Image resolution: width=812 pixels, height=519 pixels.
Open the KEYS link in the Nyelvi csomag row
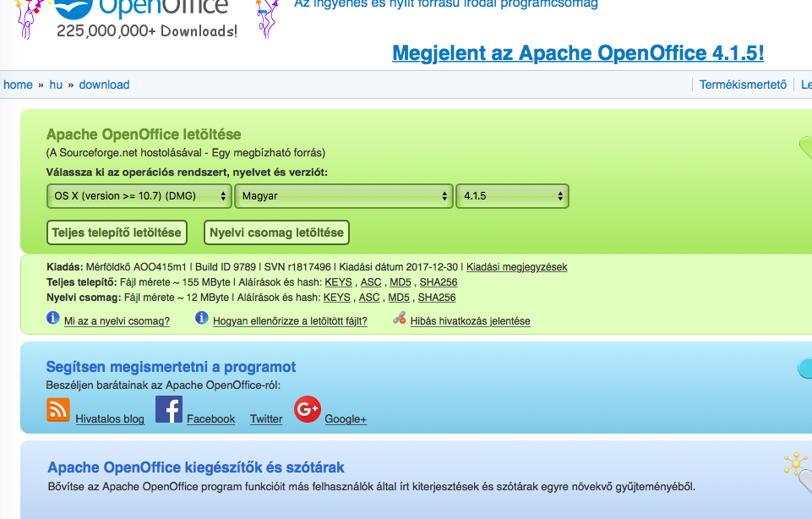(336, 298)
